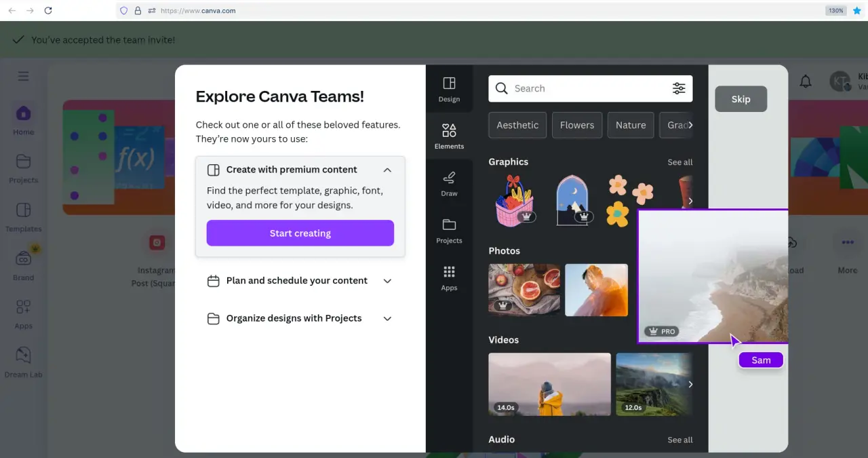Click the More options icon
Viewport: 868px width, 458px height.
pyautogui.click(x=848, y=242)
